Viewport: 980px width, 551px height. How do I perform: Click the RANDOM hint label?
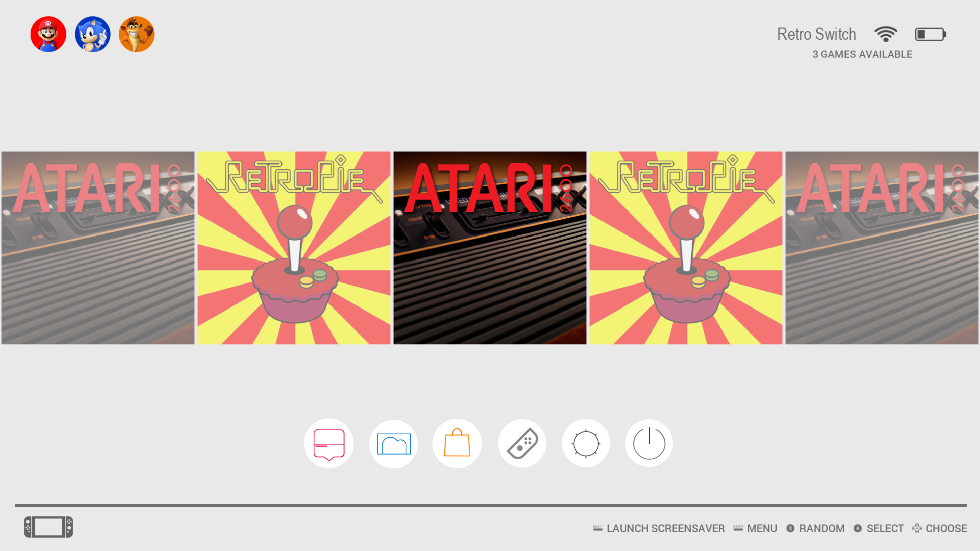(821, 529)
